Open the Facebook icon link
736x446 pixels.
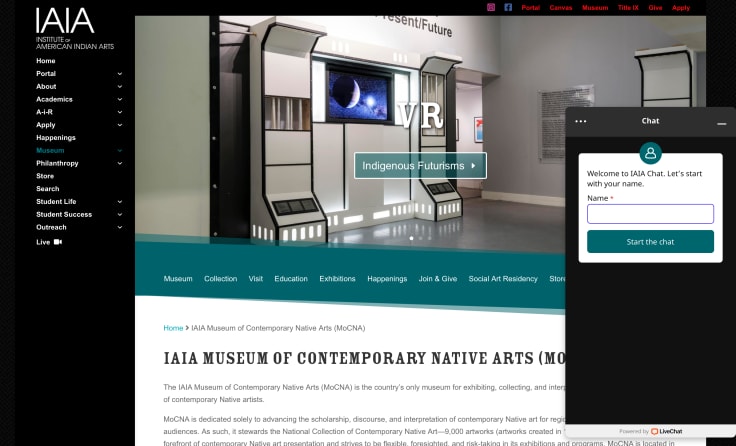pos(508,7)
